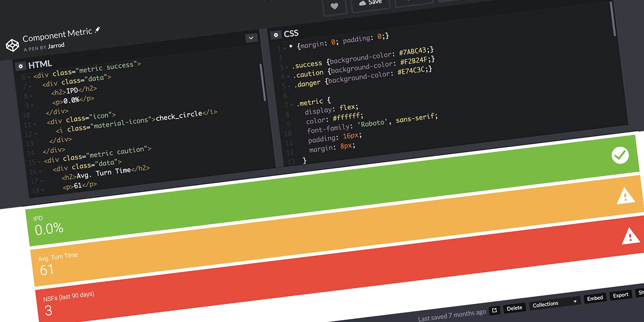Click the Avg. Turn Time label in preview
Image resolution: width=644 pixels, height=322 pixels.
pos(58,256)
